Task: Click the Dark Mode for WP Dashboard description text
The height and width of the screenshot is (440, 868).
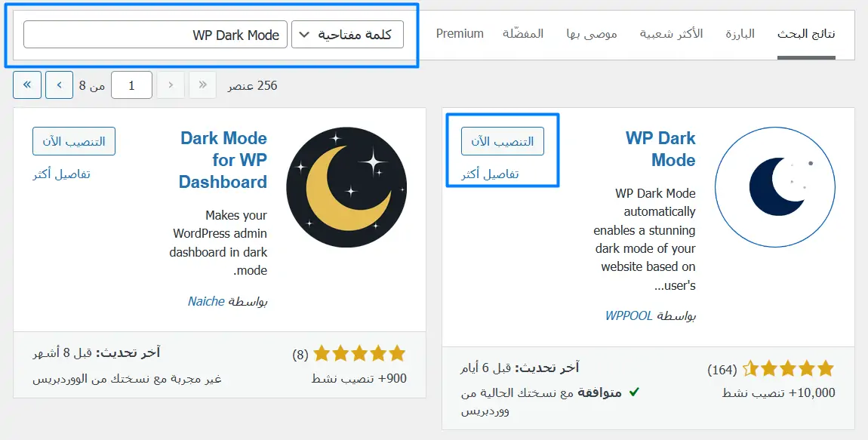Action: (x=218, y=242)
